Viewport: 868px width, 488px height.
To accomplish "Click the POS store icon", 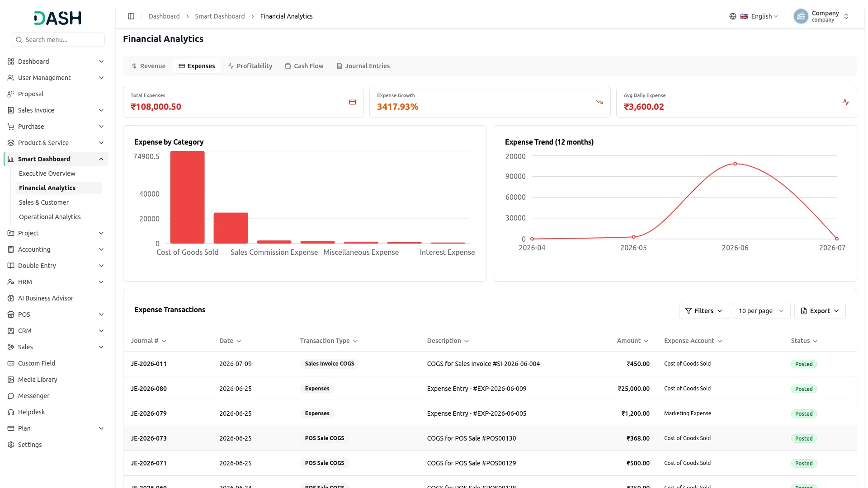I will [11, 314].
